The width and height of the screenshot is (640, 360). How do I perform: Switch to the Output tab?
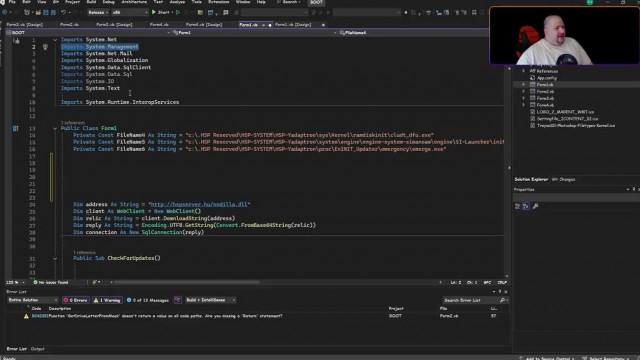(x=38, y=349)
